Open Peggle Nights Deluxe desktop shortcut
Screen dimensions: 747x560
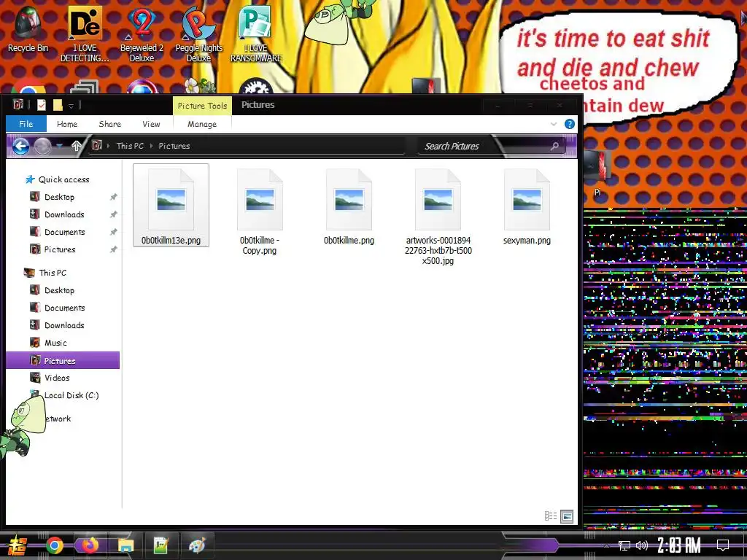198,34
